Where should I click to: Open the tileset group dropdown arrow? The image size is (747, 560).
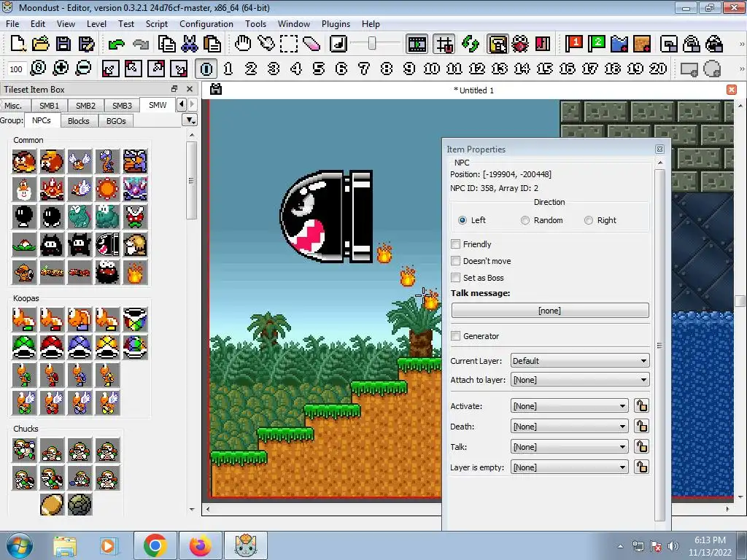[190, 120]
